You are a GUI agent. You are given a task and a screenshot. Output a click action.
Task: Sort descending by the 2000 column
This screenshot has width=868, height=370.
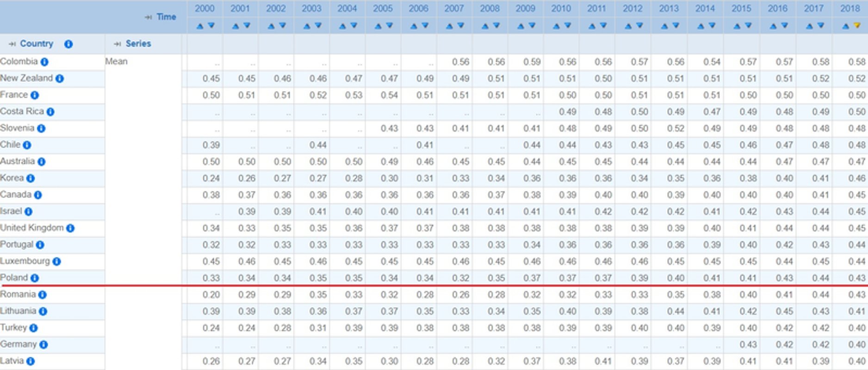pos(211,26)
